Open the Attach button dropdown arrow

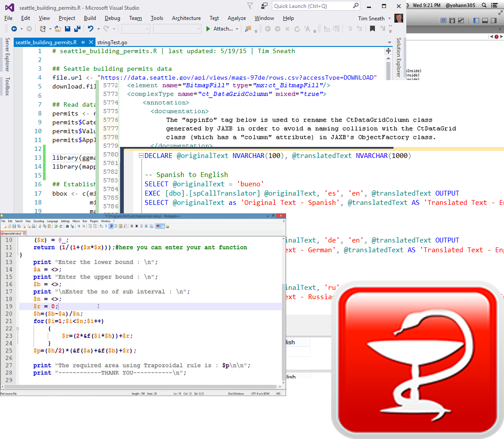pos(237,29)
